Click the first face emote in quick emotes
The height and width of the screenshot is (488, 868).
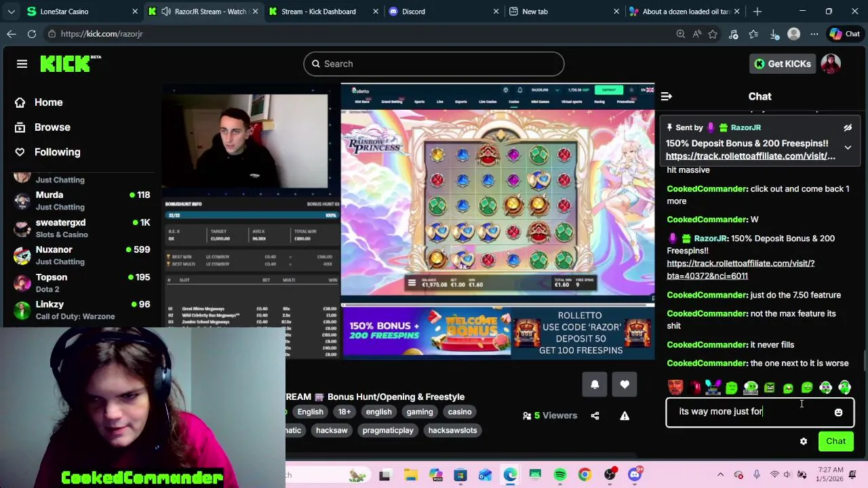(x=675, y=388)
